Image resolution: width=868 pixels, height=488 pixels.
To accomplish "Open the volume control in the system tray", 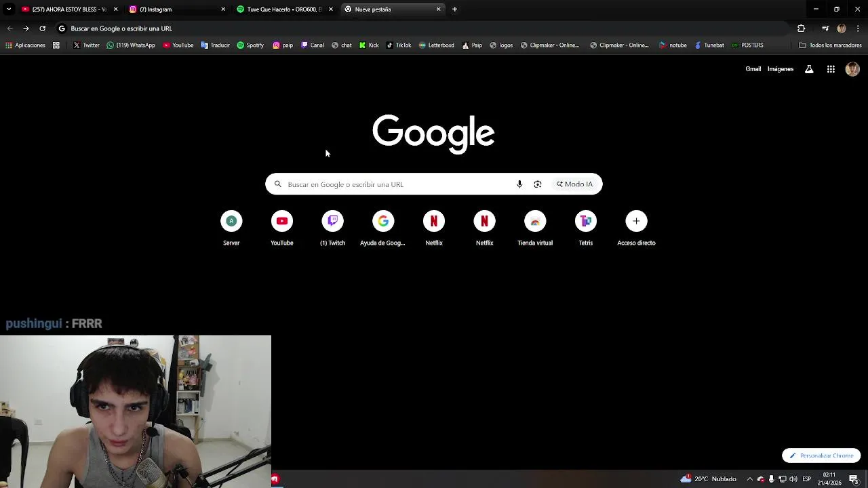I will (x=793, y=479).
